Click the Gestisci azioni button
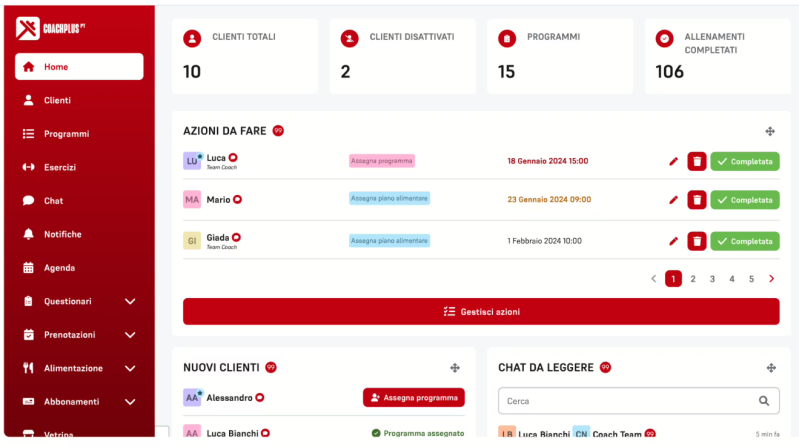The height and width of the screenshot is (447, 799). (481, 311)
